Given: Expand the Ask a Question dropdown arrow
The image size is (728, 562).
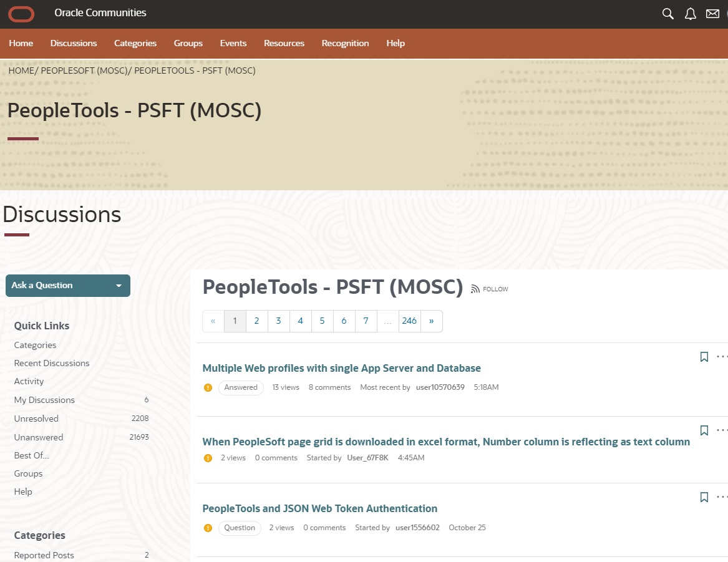Looking at the screenshot, I should tap(119, 286).
